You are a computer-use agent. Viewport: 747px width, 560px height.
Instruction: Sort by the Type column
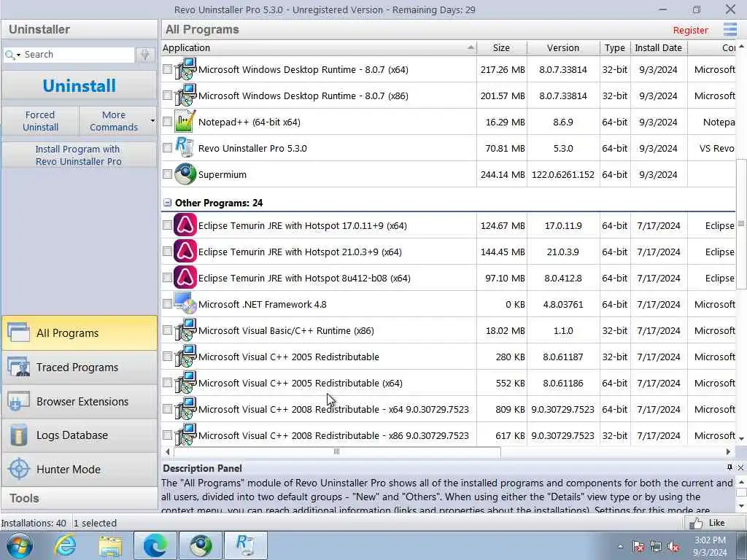click(x=615, y=47)
